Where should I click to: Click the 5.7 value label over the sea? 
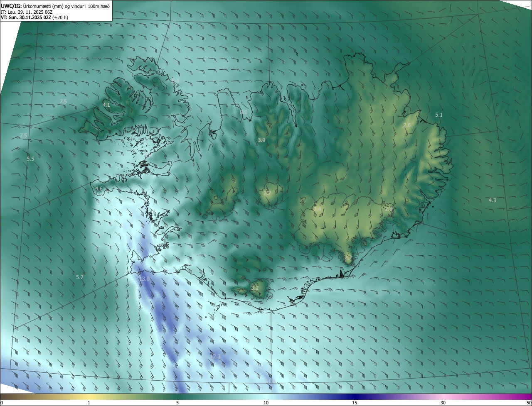click(x=80, y=277)
